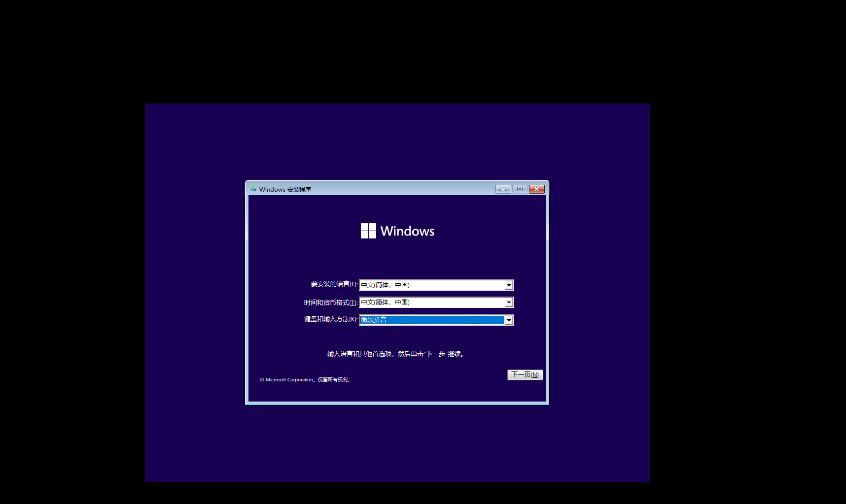Image resolution: width=846 pixels, height=504 pixels.
Task: Open the keyboard and input method (K) dropdown
Action: [x=436, y=320]
